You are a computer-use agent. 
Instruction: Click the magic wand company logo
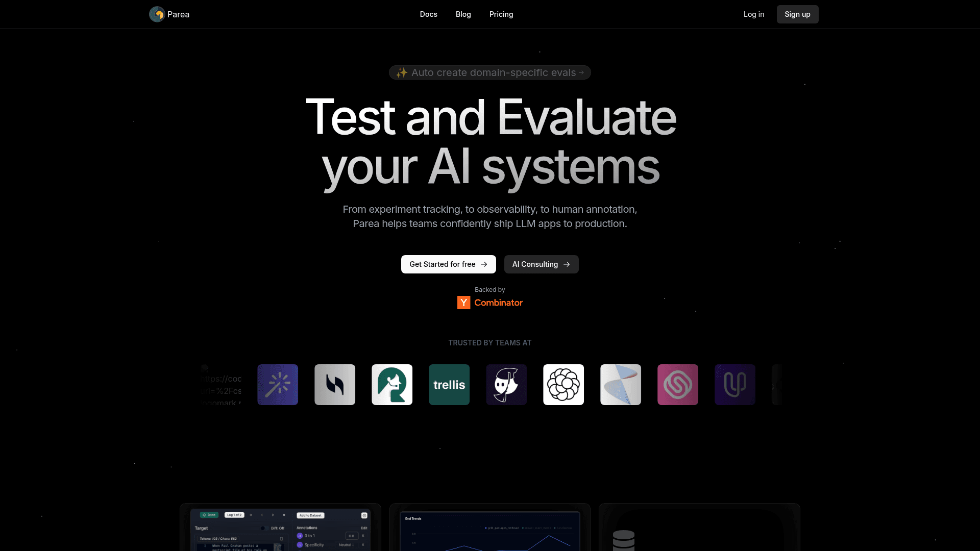pos(278,385)
